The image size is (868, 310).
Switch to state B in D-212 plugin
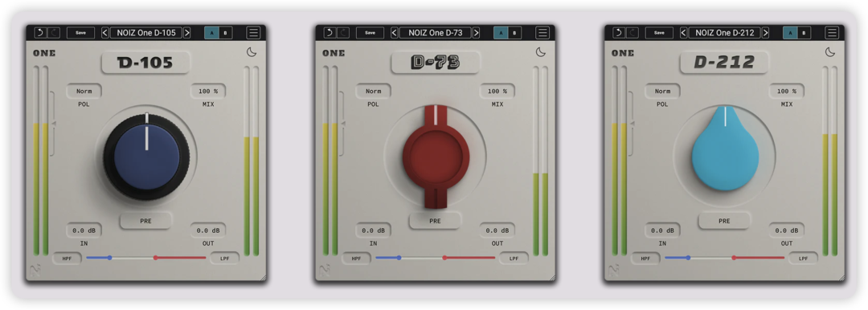tap(804, 33)
